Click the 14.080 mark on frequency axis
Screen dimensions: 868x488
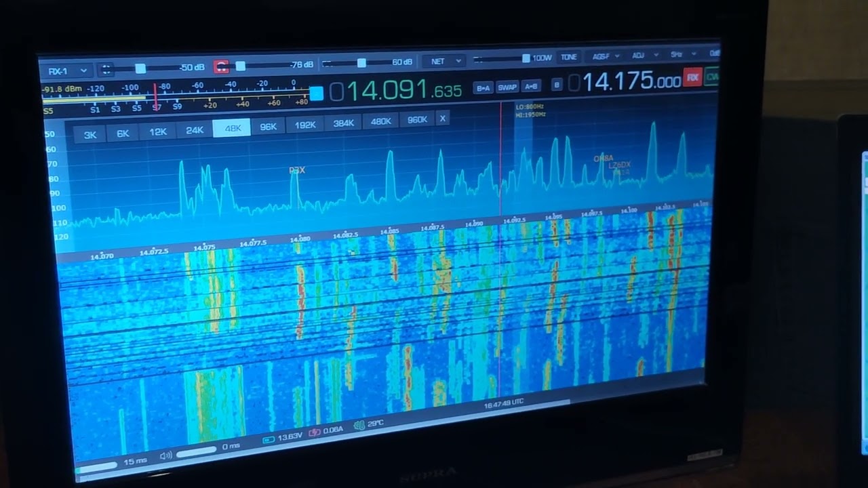(x=300, y=239)
